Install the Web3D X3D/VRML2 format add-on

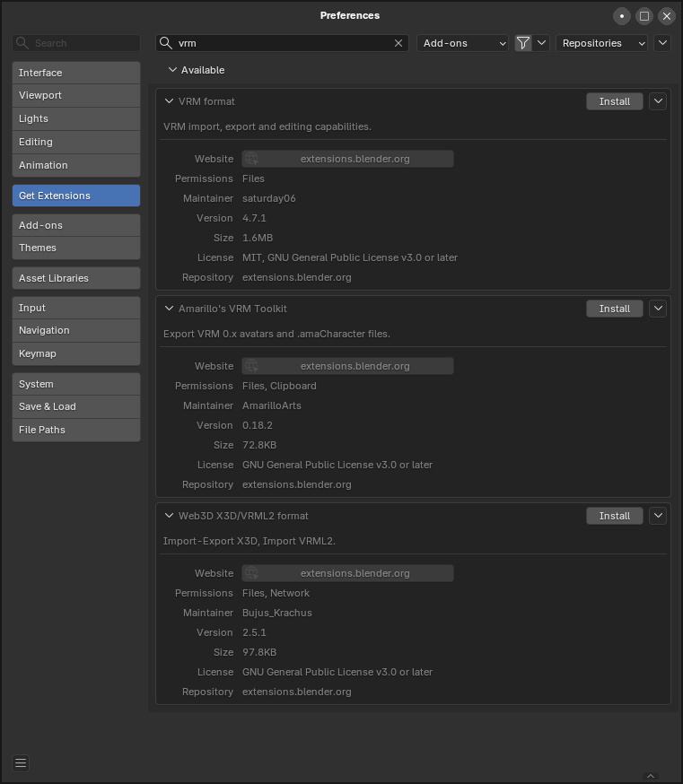tap(615, 516)
